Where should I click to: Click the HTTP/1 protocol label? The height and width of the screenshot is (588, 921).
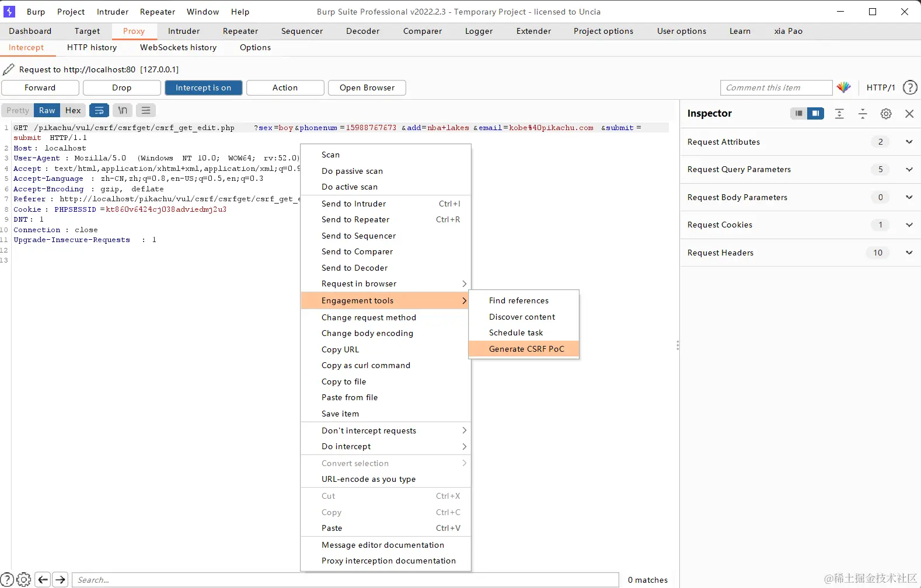tap(881, 87)
